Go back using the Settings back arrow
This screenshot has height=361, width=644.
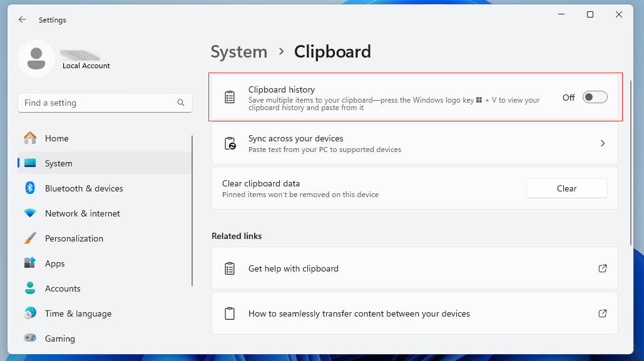click(22, 19)
